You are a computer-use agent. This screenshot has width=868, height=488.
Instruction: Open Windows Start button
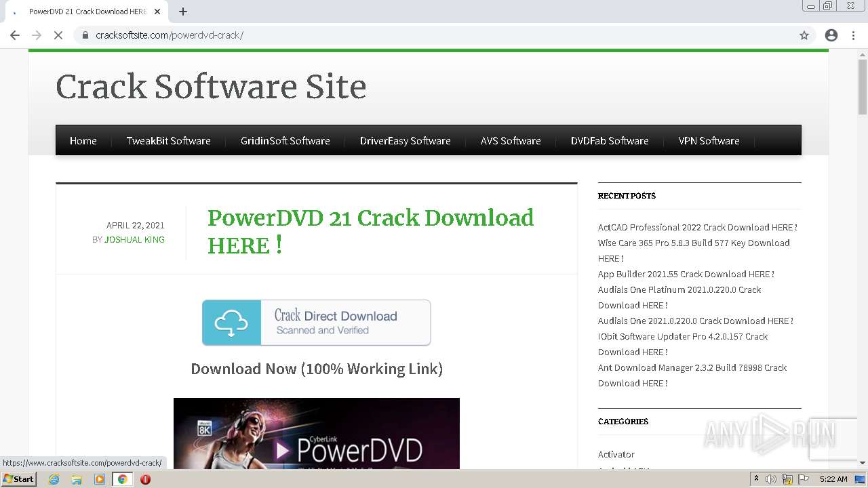[18, 479]
